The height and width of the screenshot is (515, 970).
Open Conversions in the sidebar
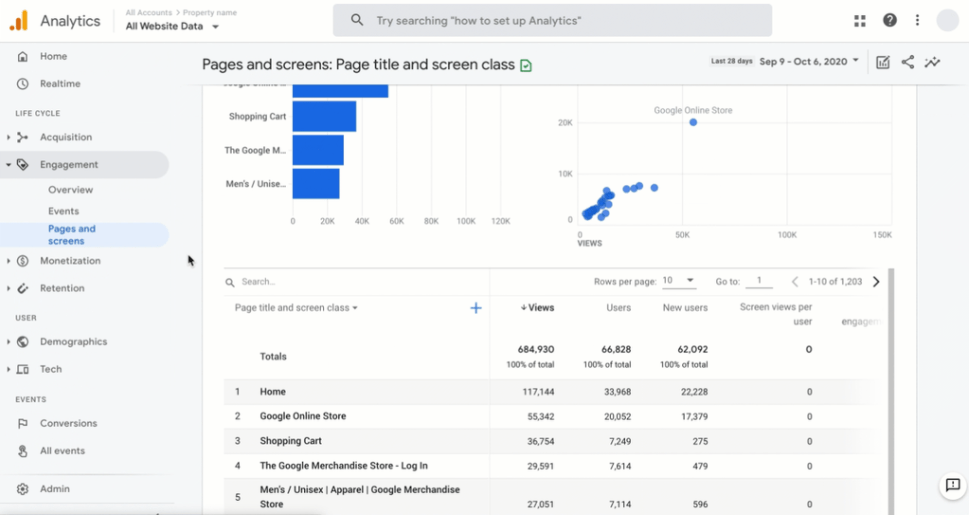pyautogui.click(x=69, y=423)
